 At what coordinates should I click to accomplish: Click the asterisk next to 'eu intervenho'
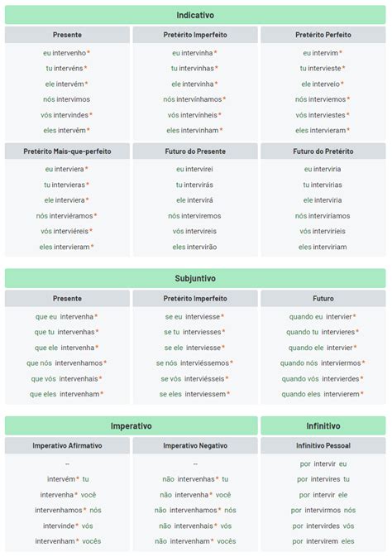pos(88,52)
